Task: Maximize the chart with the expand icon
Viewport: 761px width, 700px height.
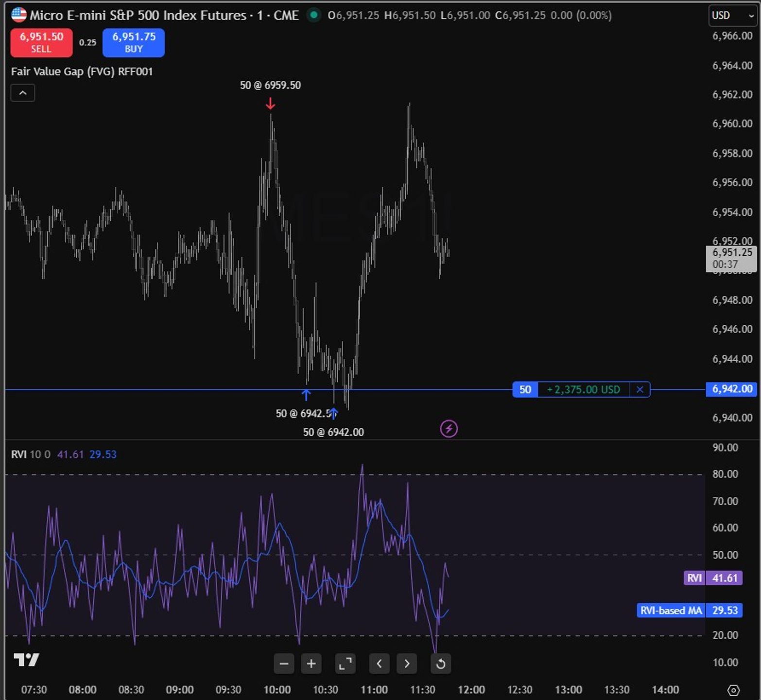Action: click(x=345, y=664)
